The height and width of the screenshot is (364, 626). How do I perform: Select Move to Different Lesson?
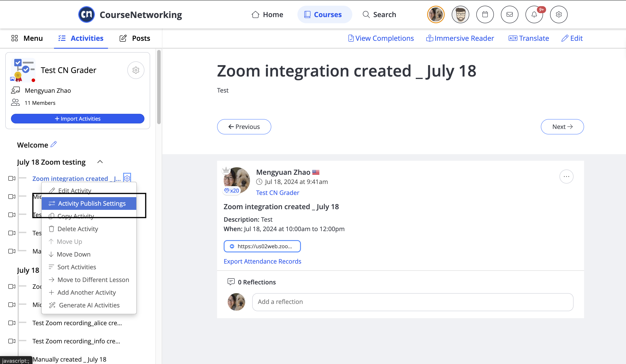[89, 280]
